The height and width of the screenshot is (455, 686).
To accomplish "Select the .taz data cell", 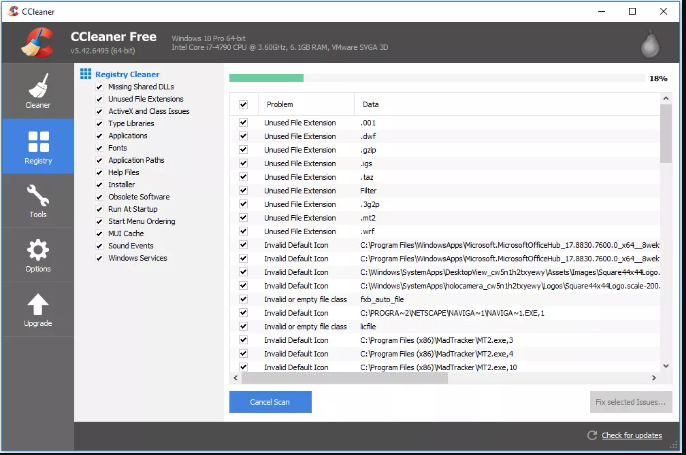I will point(367,177).
